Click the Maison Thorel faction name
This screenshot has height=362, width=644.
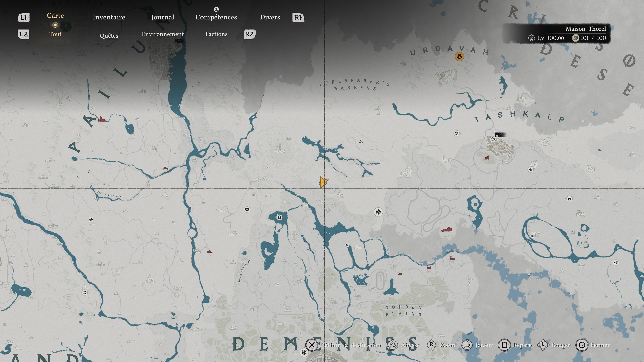click(x=586, y=29)
